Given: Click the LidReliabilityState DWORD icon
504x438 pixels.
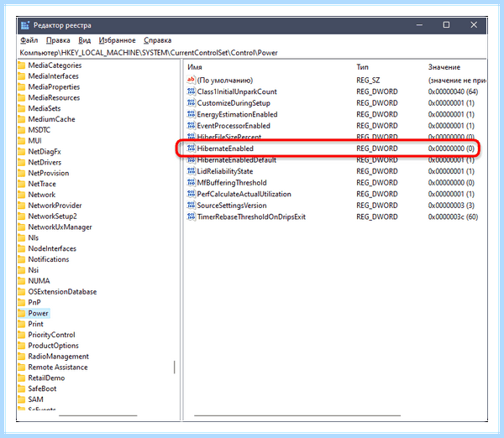Looking at the screenshot, I should (191, 171).
